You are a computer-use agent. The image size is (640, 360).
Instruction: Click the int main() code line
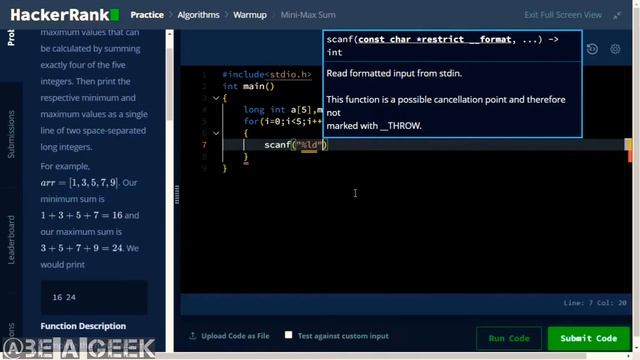[249, 87]
